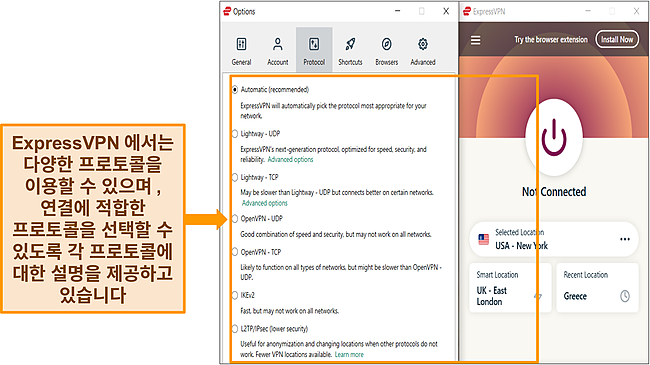Select Lightway - UDP protocol radio button
Screen dimensions: 650x365
235,134
